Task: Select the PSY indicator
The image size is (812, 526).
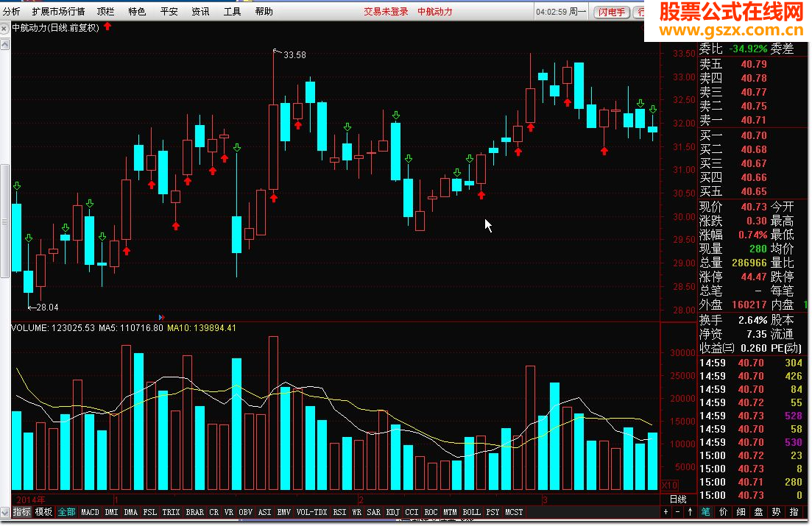Action: (x=493, y=512)
